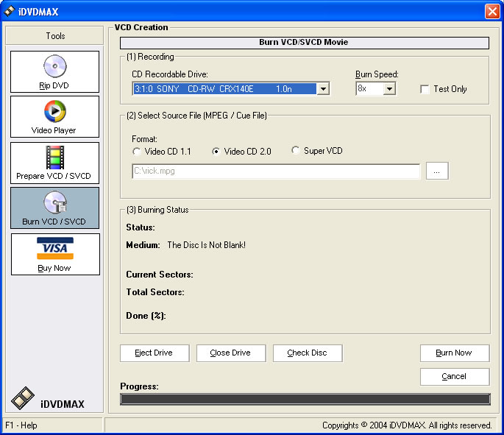Click the source file path field
Viewport: 504px width, 435px height.
(x=276, y=171)
